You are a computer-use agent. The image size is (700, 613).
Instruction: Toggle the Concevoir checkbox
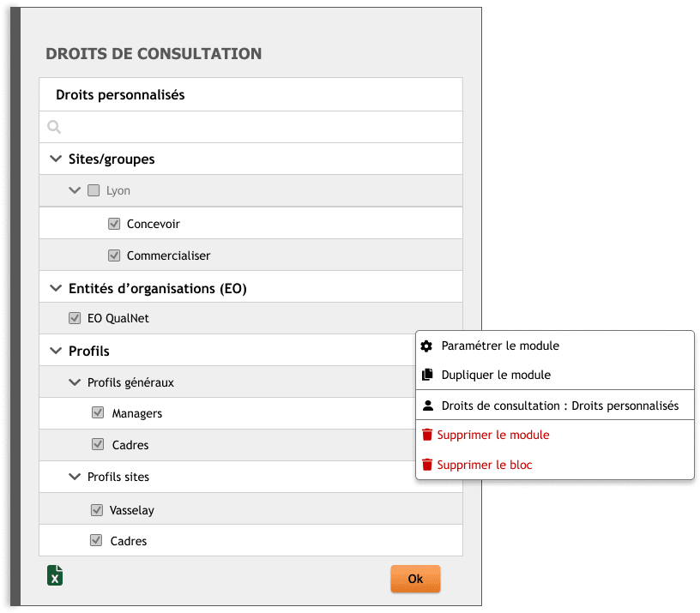114,223
